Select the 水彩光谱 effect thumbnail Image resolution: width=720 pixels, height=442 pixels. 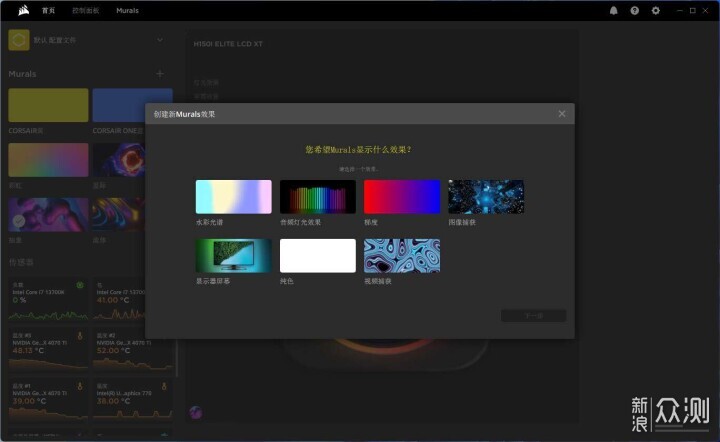tap(234, 197)
